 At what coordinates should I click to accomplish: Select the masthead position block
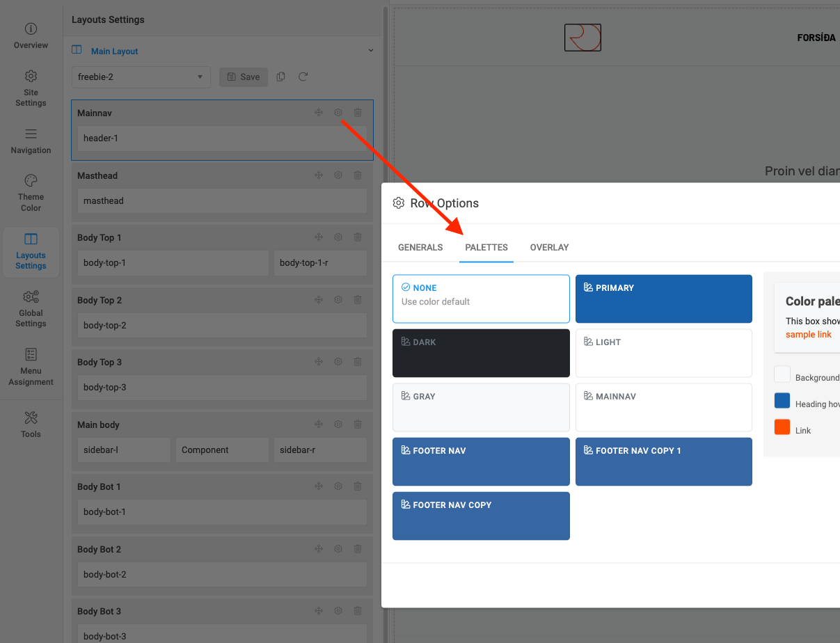(x=222, y=201)
